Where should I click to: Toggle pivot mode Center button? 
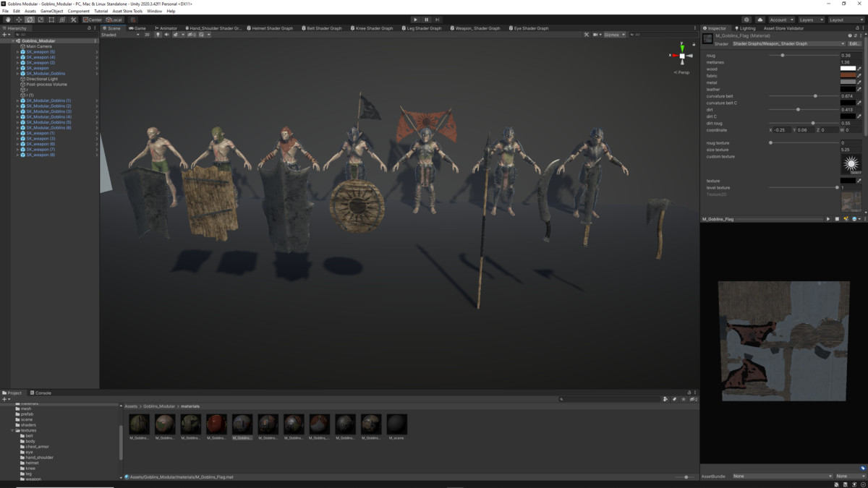93,20
